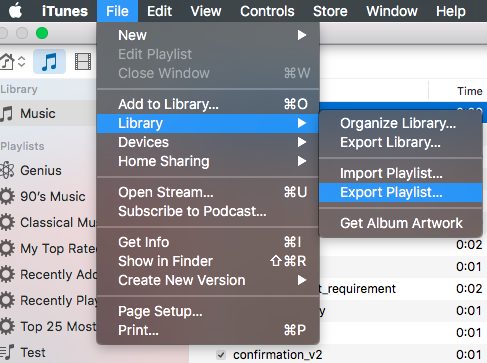487x363 pixels.
Task: Choose Page Setup… menu item
Action: tap(208, 311)
